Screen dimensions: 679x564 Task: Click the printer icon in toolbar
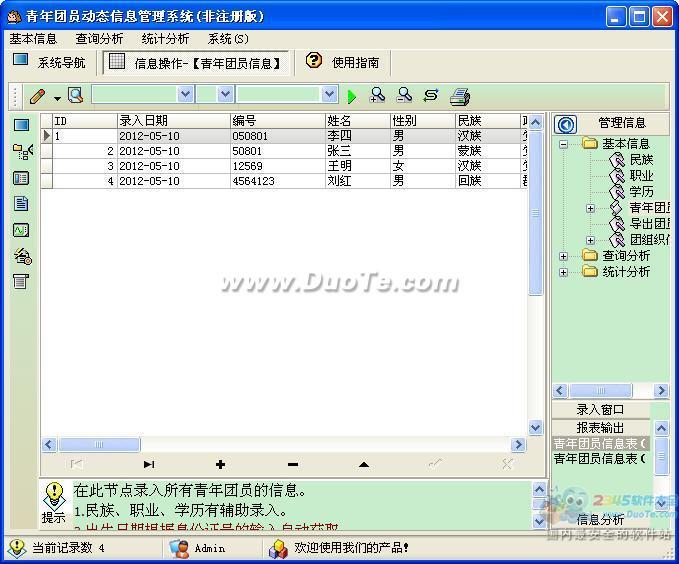[459, 96]
